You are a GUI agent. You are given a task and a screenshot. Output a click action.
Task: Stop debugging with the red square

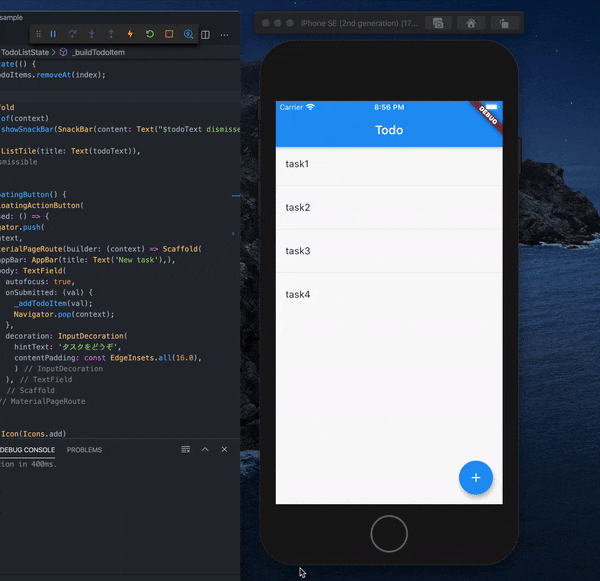(x=169, y=34)
